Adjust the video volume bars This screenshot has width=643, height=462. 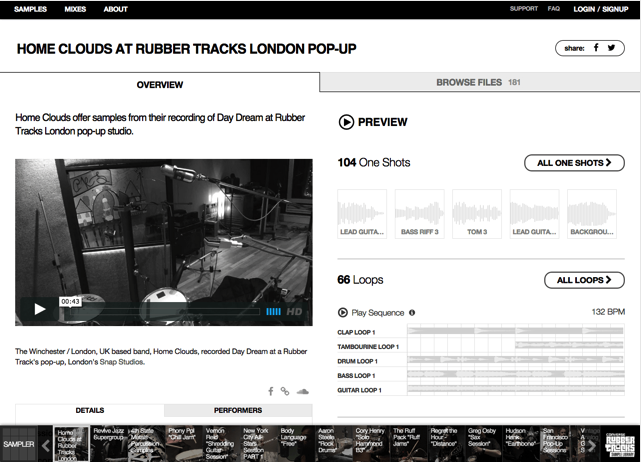pos(273,311)
